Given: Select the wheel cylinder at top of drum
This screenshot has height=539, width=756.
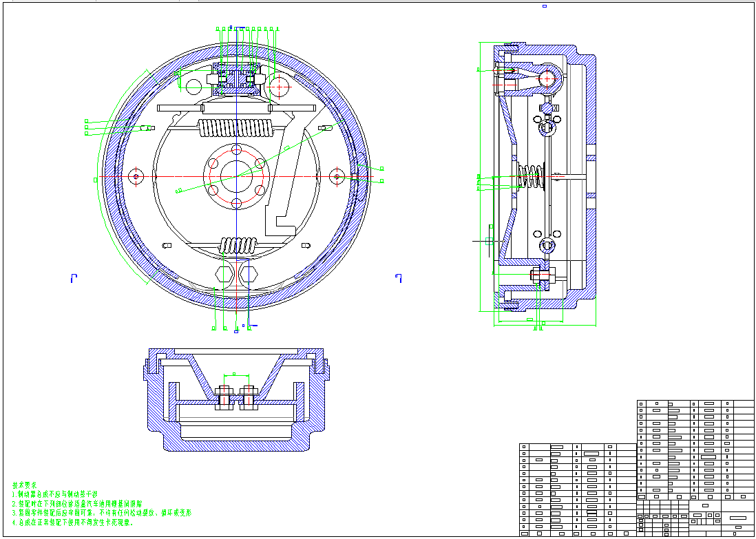Looking at the screenshot, I should [x=237, y=78].
